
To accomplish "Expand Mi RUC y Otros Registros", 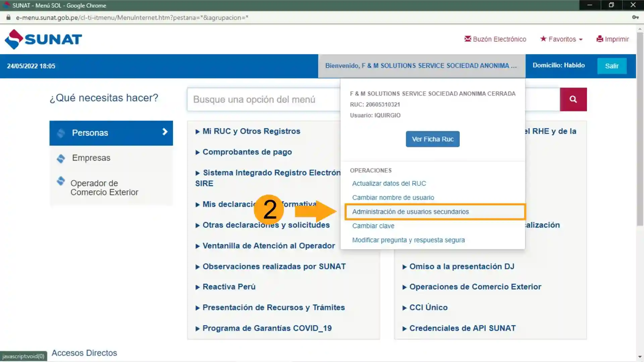I will point(248,131).
